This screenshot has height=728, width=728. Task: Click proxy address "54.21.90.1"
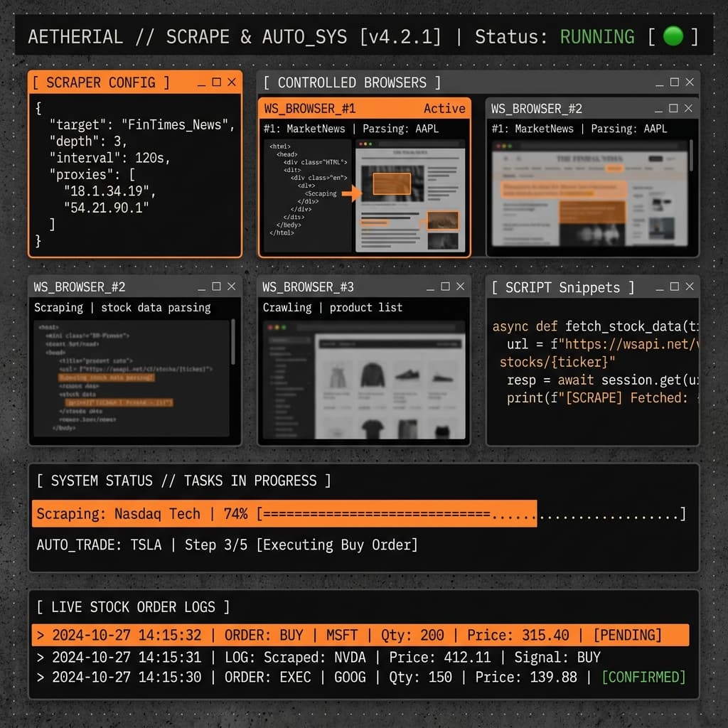click(x=107, y=208)
